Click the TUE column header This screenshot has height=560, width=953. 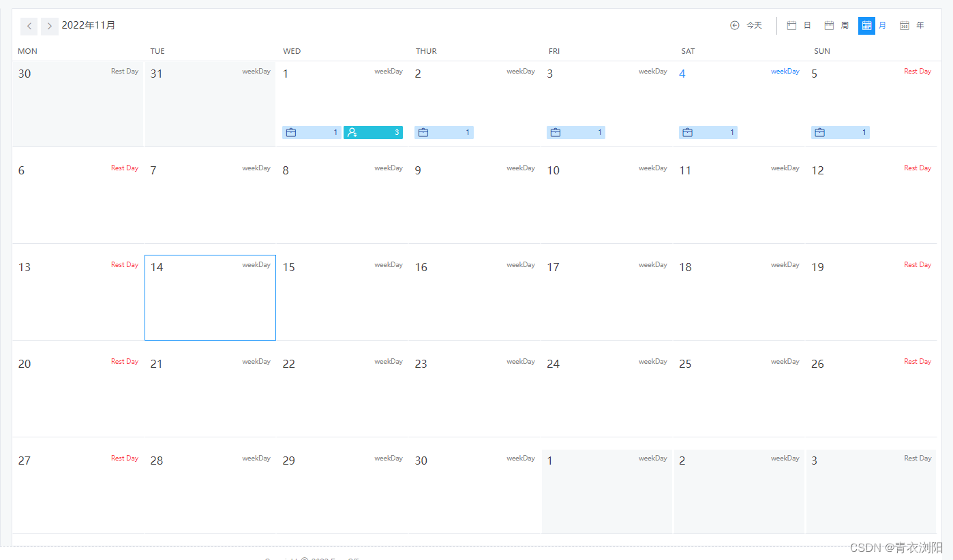(157, 51)
